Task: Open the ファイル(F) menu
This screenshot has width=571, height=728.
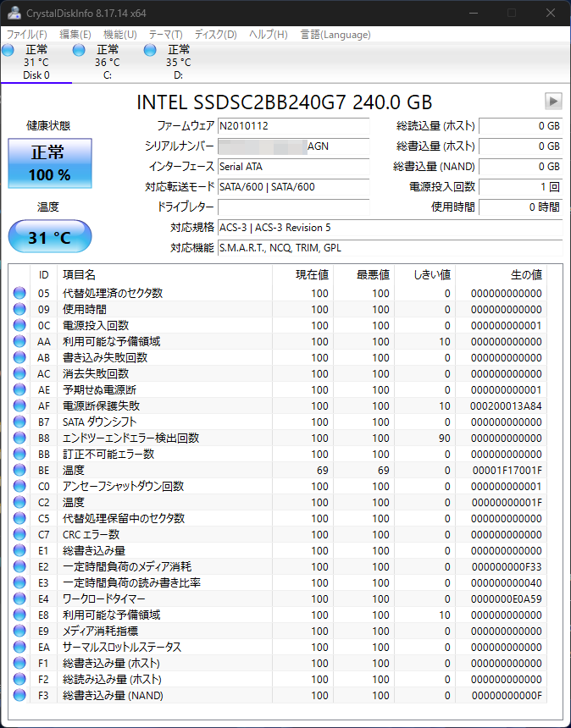Action: point(26,35)
